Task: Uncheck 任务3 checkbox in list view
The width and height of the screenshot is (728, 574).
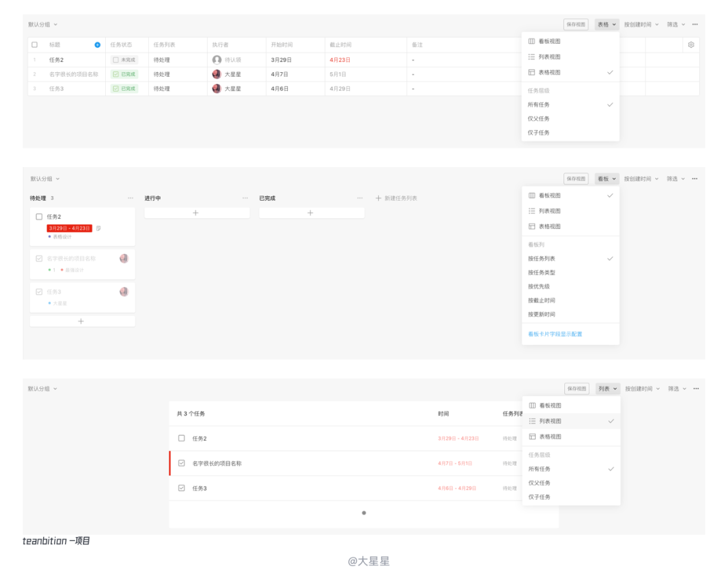Action: pos(181,488)
